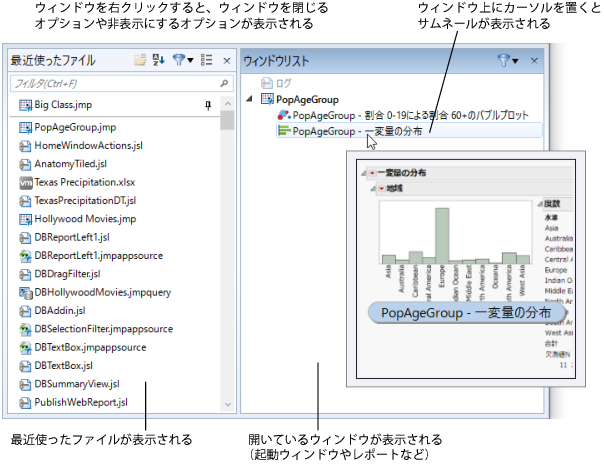Click the icon beside DBTextBox.jmpappsource
The image size is (604, 465).
click(25, 348)
